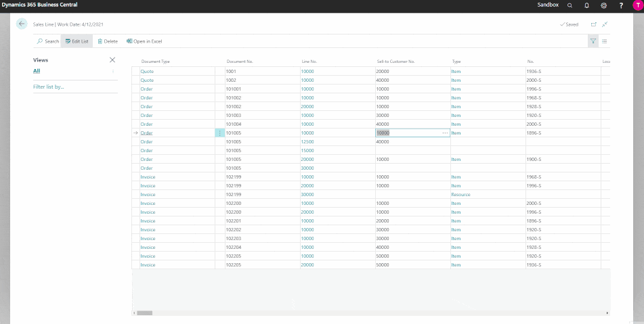Screen dimensions: 644x324
Task: Toggle Edit List mode
Action: pos(77,41)
